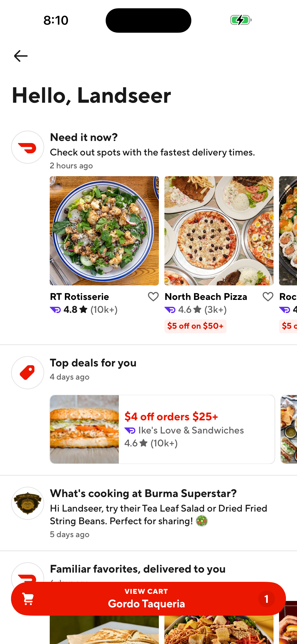Tap the Burma Superstar logo icon
This screenshot has width=297, height=644.
[x=27, y=503]
